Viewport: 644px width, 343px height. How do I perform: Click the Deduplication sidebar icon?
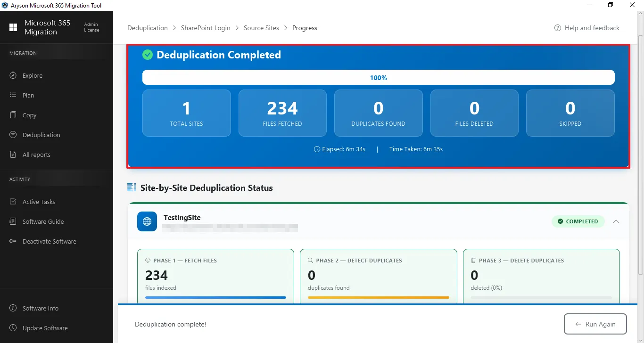(x=13, y=135)
